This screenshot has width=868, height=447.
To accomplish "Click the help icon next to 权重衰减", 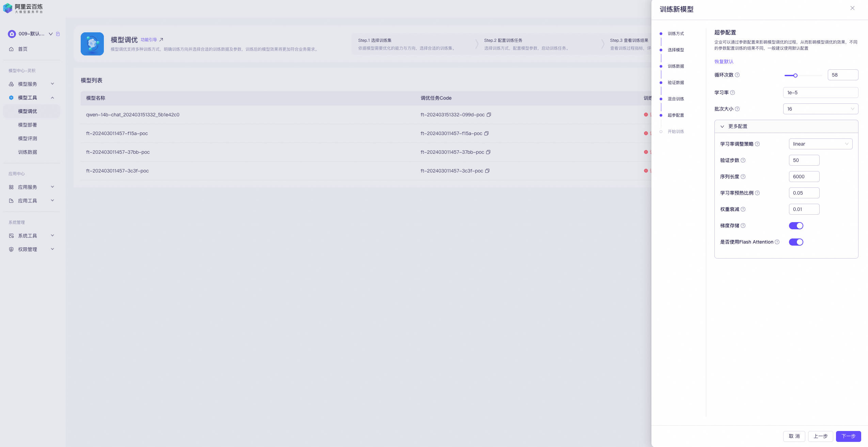I will 743,209.
